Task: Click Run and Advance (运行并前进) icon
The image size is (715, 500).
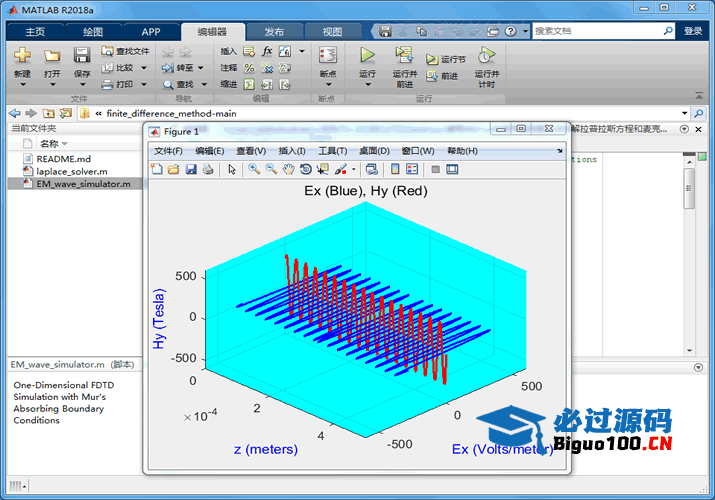Action: point(404,55)
